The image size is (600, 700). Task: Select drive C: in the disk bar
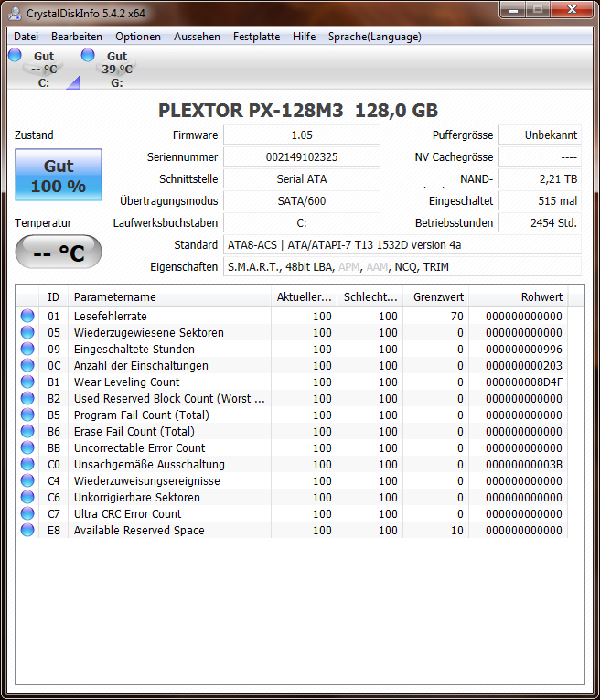(44, 70)
